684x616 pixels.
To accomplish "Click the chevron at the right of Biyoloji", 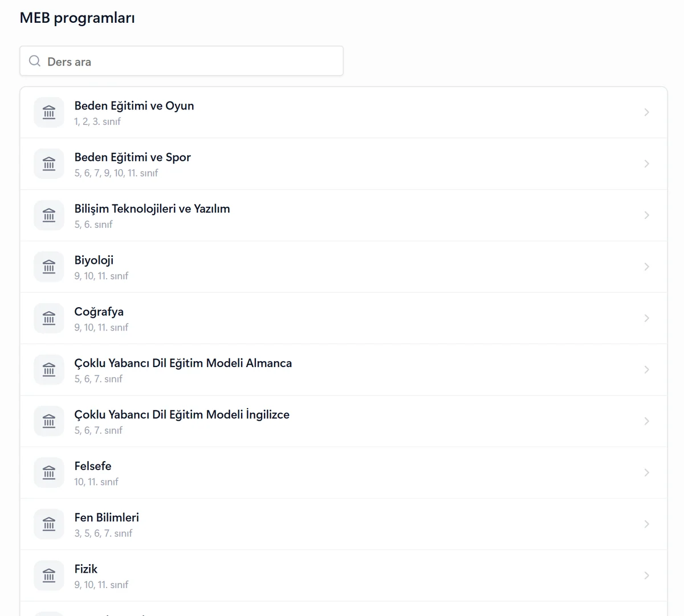I will click(646, 267).
